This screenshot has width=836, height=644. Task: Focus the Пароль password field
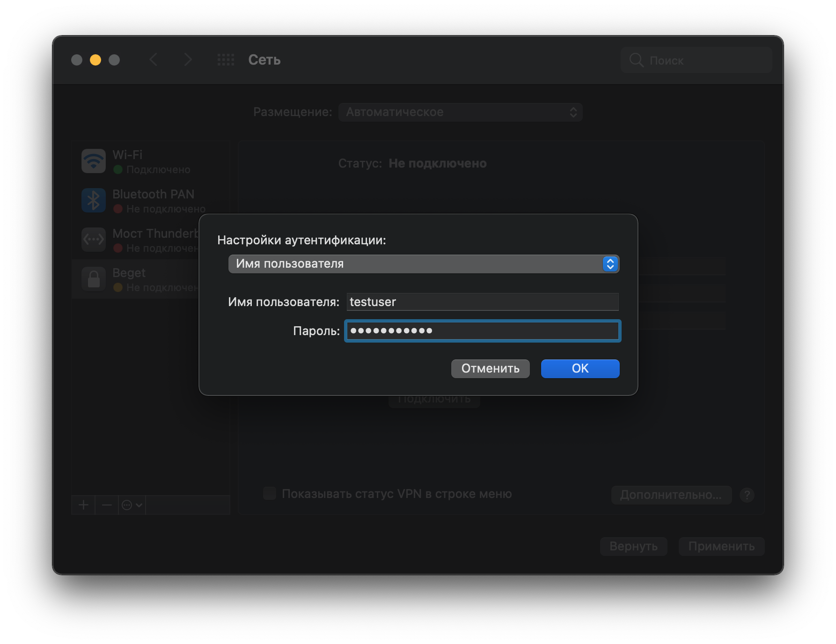[x=483, y=331]
